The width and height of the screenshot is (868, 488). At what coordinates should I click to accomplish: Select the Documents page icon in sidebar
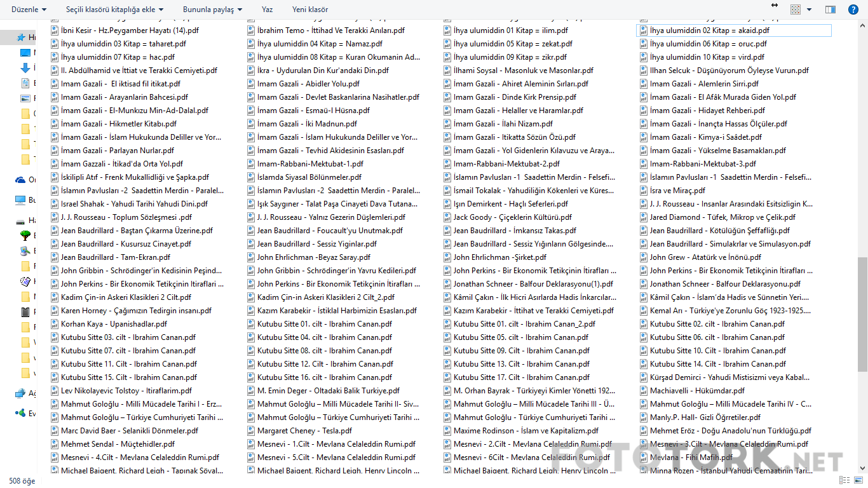[x=25, y=83]
